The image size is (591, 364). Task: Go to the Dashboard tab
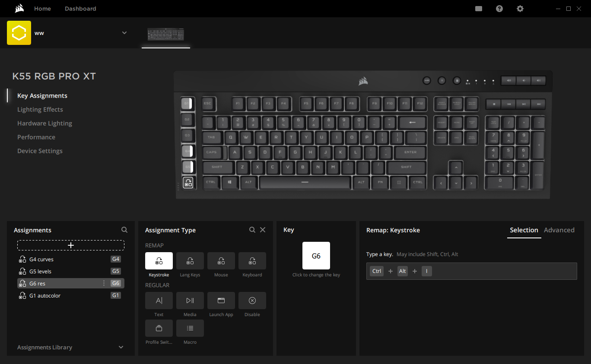click(x=80, y=9)
